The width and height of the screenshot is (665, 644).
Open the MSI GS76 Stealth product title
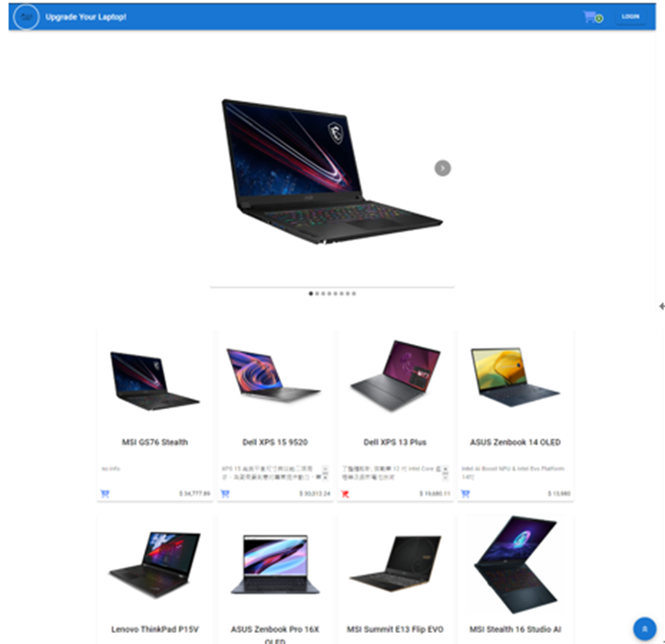click(x=155, y=442)
